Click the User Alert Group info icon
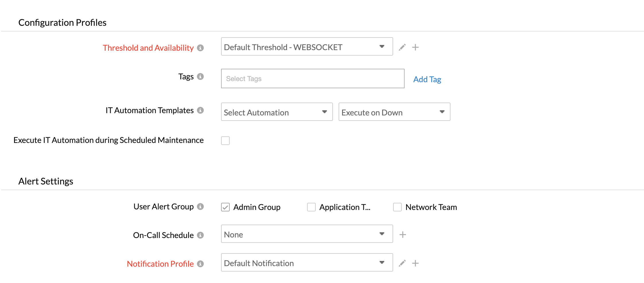 click(200, 207)
